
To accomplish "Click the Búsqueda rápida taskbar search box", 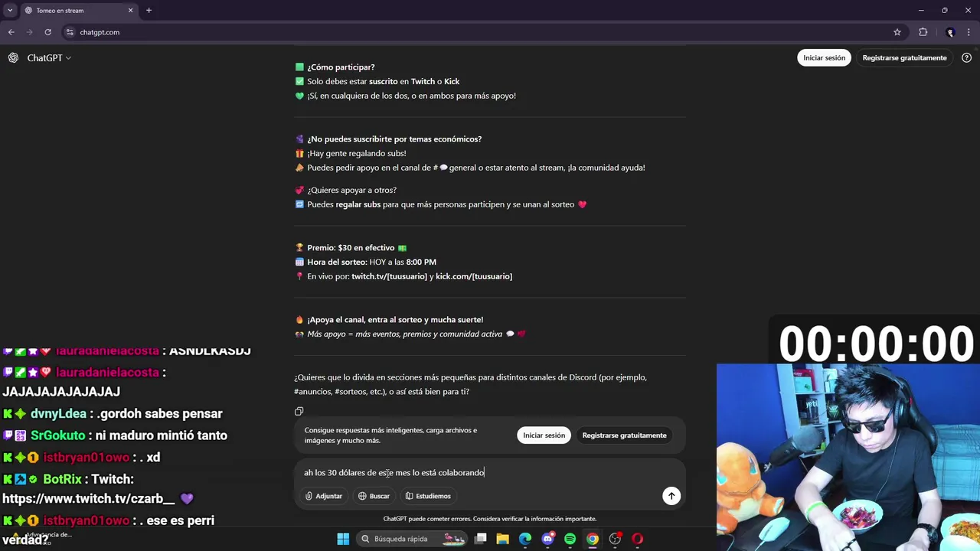I will tap(413, 539).
